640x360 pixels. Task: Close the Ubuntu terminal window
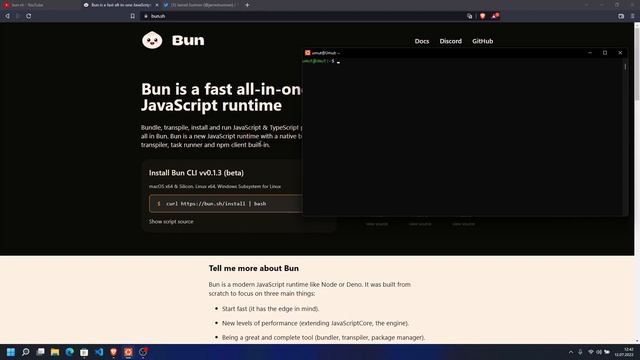coord(620,53)
